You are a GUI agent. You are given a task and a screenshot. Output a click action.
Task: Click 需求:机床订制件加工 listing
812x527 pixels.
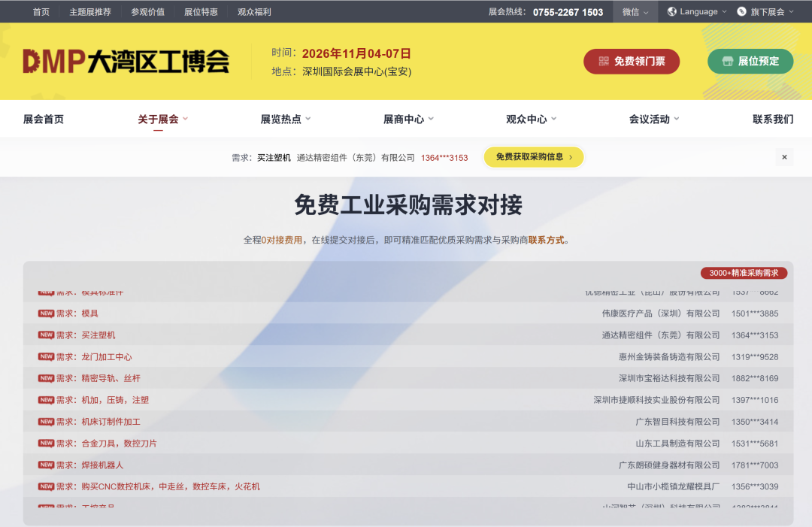pos(98,422)
